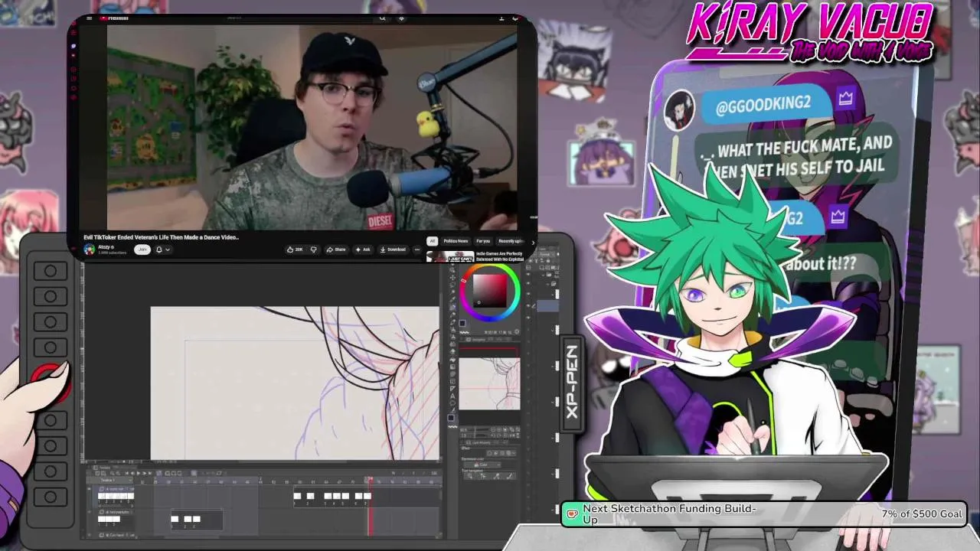Go to previous frame in timeline
The image size is (980, 551).
click(132, 473)
